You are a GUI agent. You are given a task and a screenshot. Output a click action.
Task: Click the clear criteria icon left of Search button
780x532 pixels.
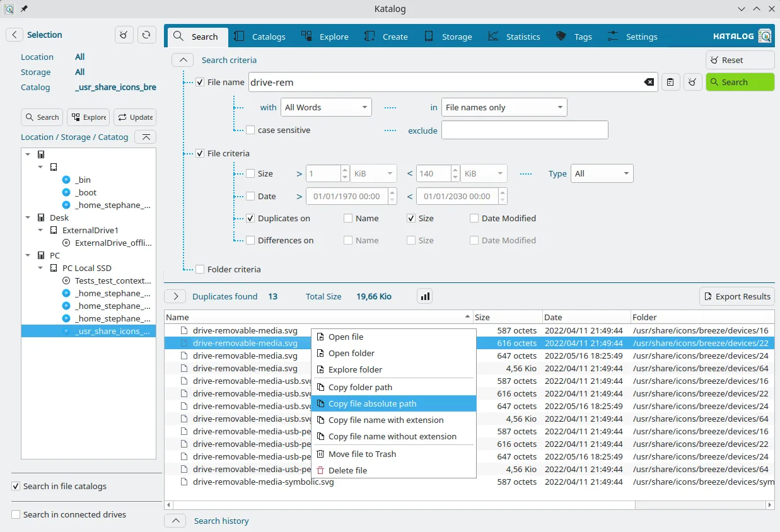tap(693, 82)
